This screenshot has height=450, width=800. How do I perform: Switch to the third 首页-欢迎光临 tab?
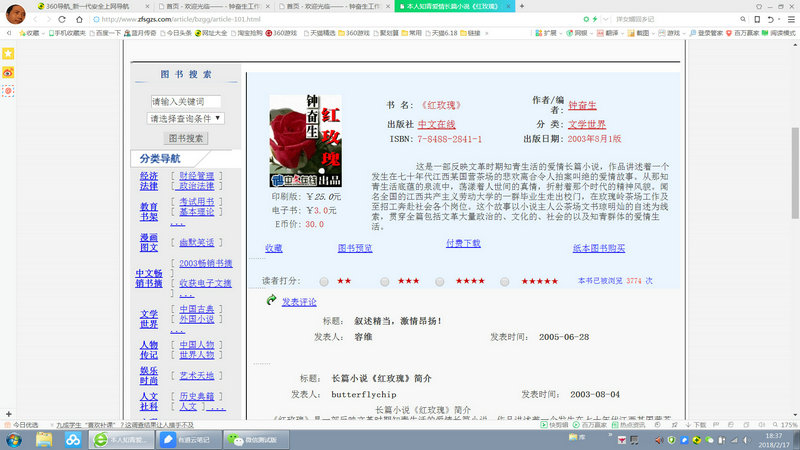coord(334,6)
